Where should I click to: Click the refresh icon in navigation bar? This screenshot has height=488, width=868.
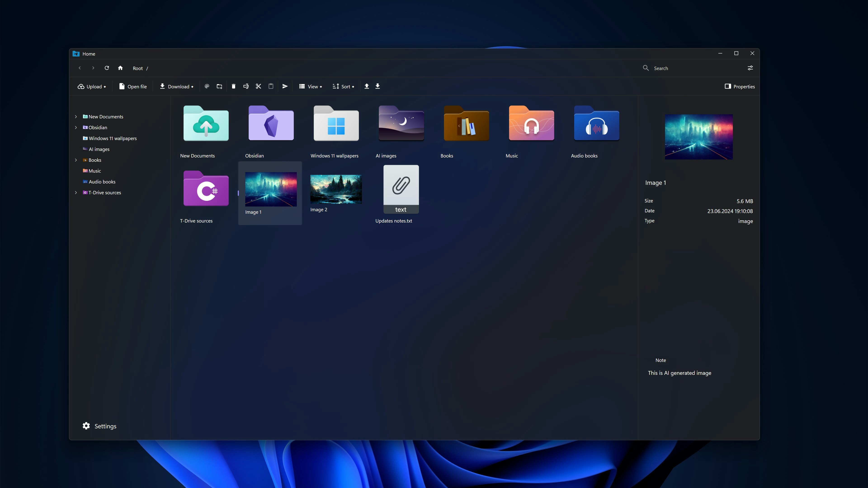point(107,68)
